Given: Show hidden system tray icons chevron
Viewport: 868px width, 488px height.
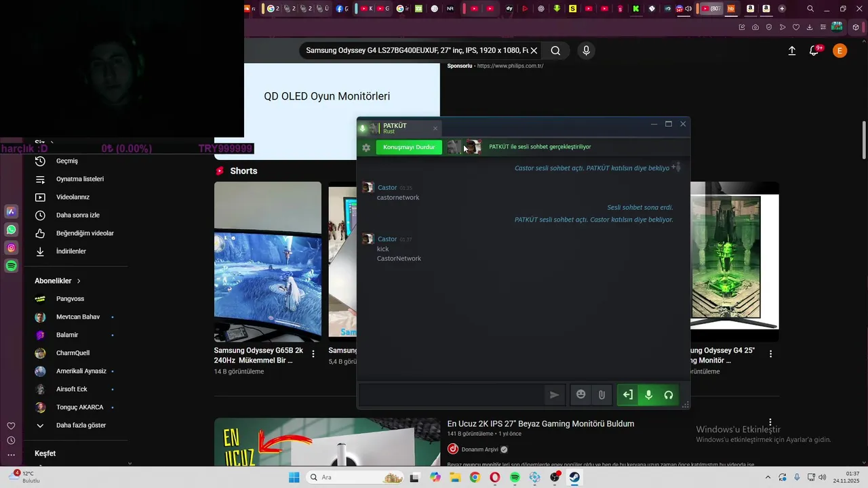Looking at the screenshot, I should 768,477.
